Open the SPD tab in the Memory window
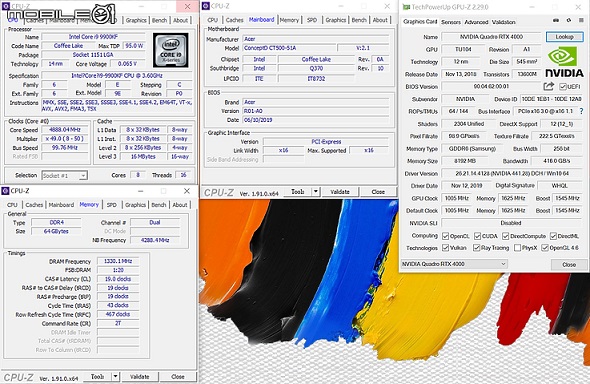The width and height of the screenshot is (590, 384). [x=112, y=205]
